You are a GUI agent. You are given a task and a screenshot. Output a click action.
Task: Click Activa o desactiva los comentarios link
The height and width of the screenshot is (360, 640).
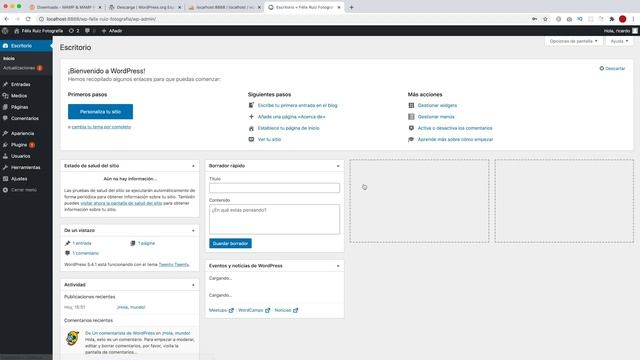[455, 128]
